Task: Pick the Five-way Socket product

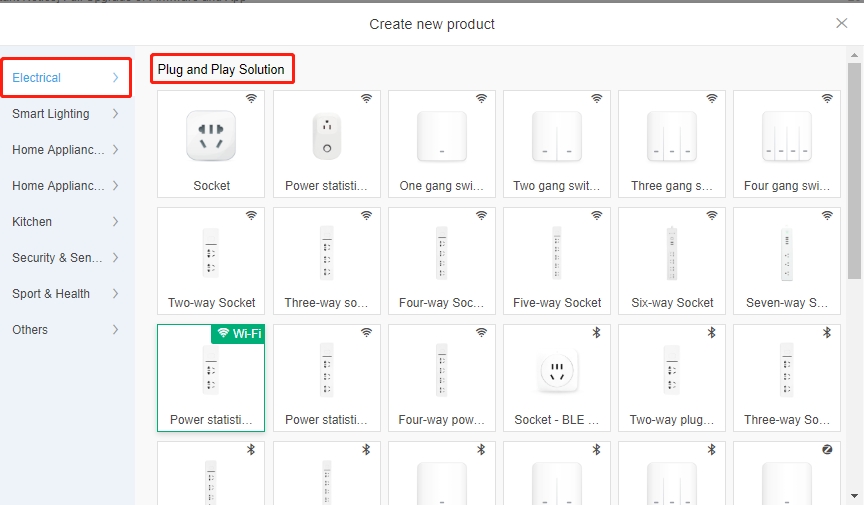Action: pyautogui.click(x=557, y=261)
